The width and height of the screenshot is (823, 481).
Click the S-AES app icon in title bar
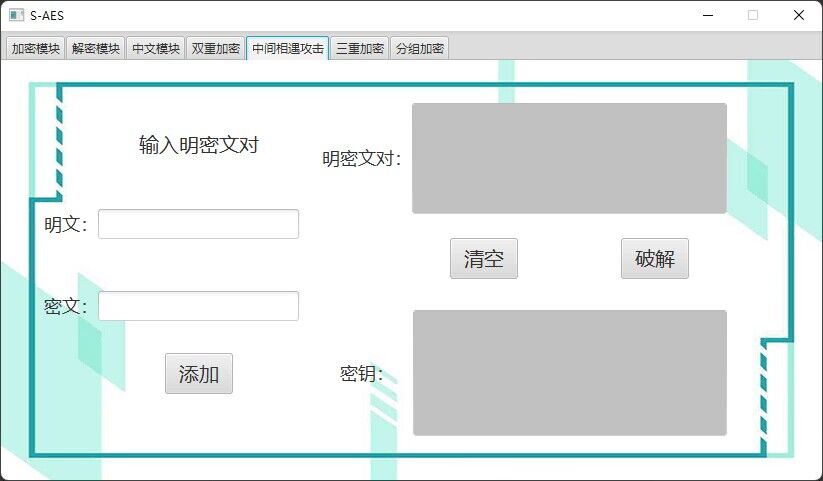point(16,15)
